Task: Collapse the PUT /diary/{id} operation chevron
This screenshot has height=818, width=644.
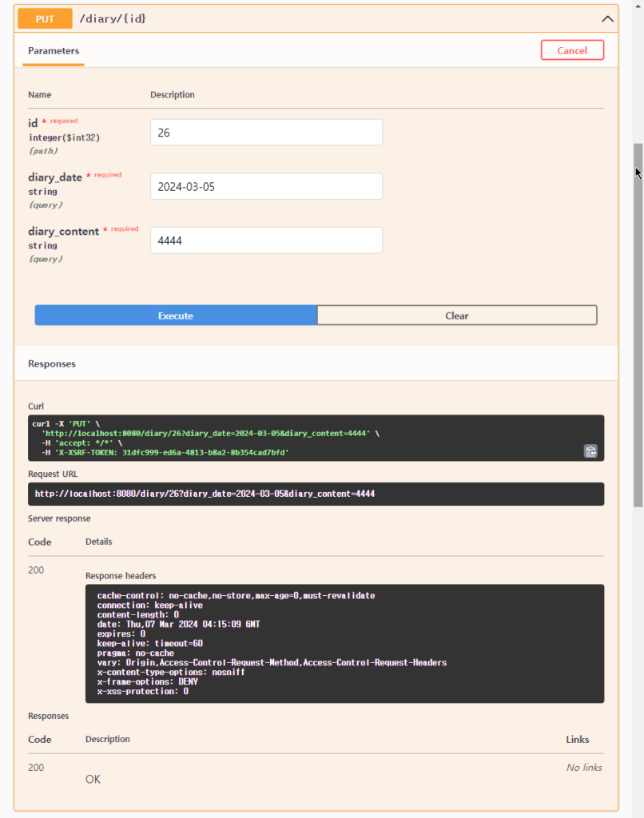Action: [x=607, y=19]
